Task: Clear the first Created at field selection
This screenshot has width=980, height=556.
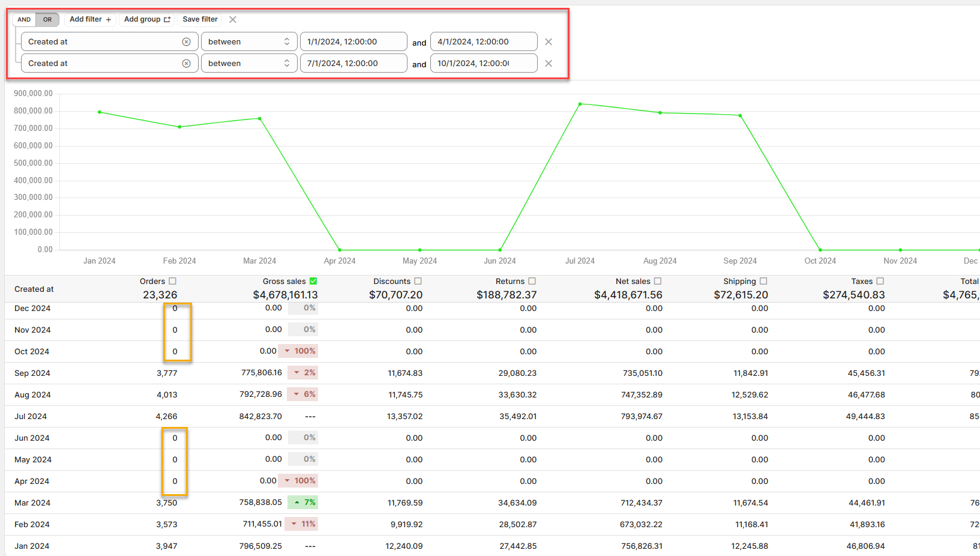Action: (187, 42)
